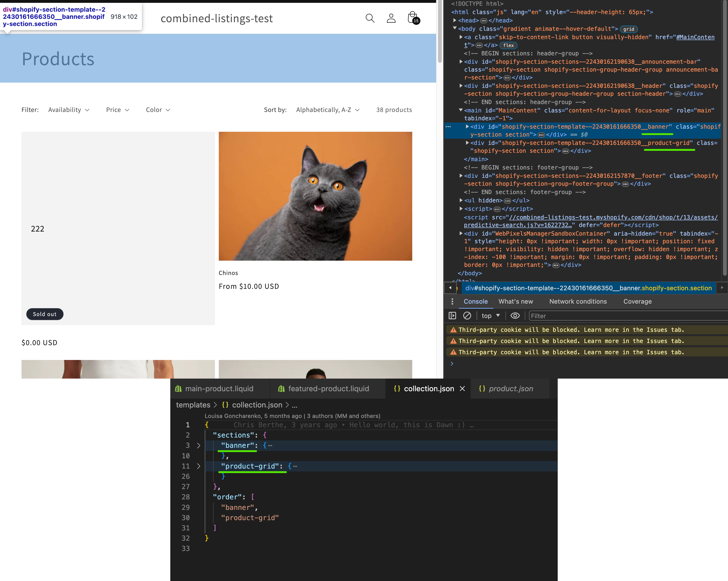The height and width of the screenshot is (581, 728).
Task: Click the three-dots menu beside selected node
Action: coord(448,127)
